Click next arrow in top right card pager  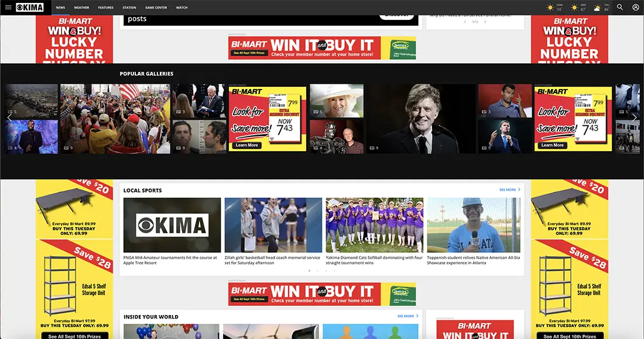pos(485,22)
